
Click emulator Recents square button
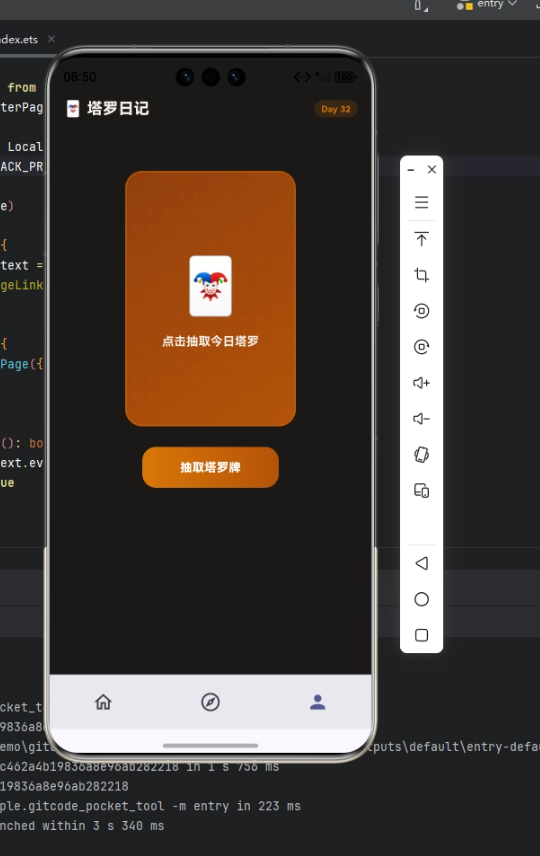pyautogui.click(x=422, y=635)
